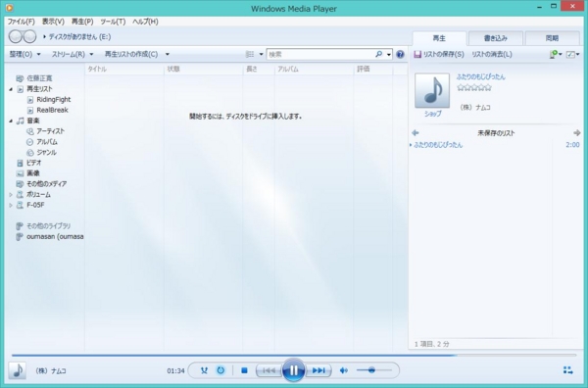Image resolution: width=588 pixels, height=388 pixels.
Task: Select the RealBreak playlist
Action: click(x=53, y=110)
